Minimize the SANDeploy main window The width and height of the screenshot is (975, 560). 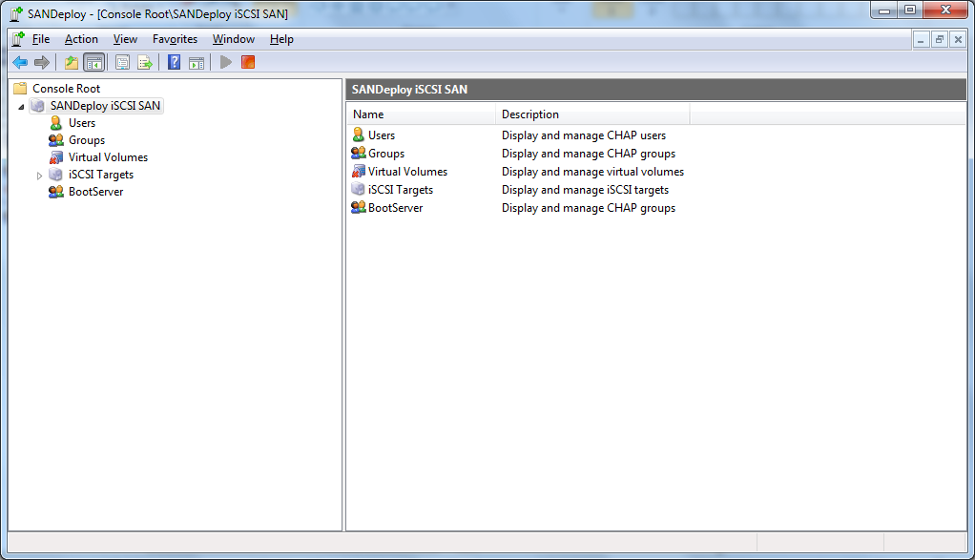(x=884, y=10)
